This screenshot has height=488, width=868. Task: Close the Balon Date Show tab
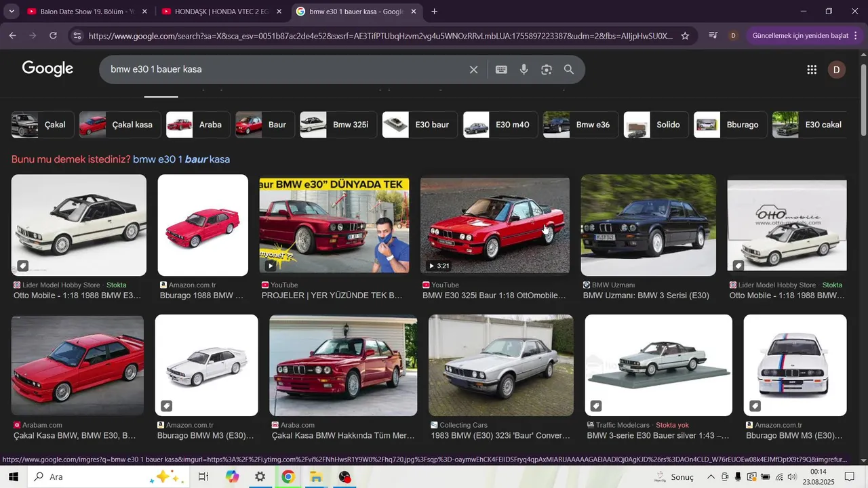pos(144,12)
